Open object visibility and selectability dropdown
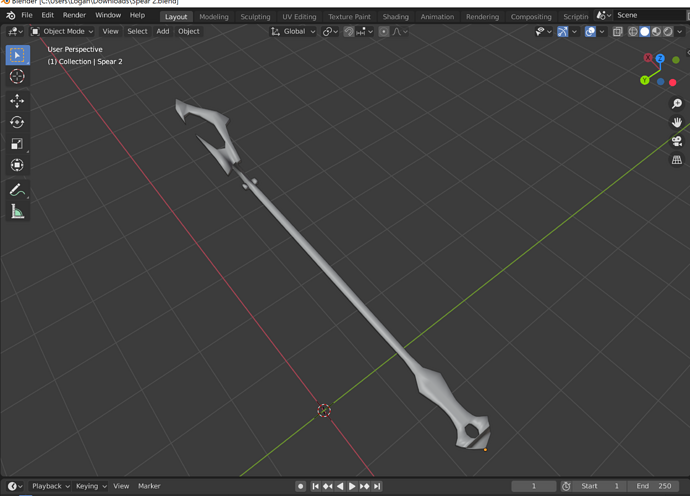Screen dimensions: 690x496 (543, 32)
